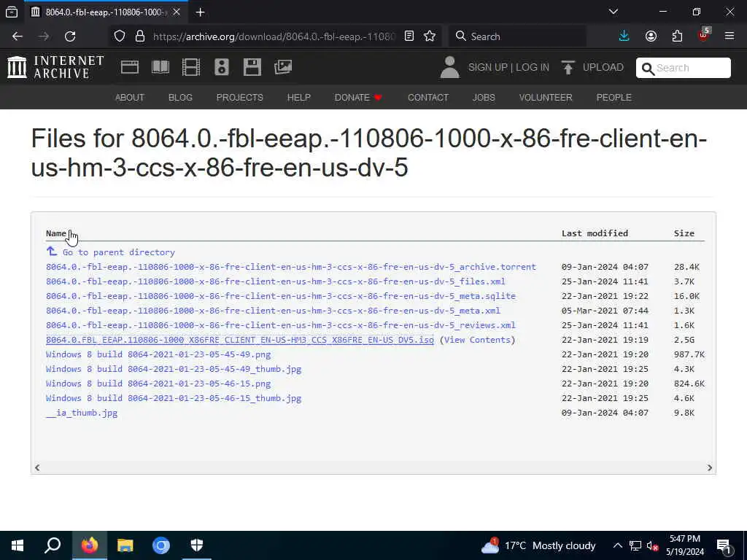Viewport: 747px width, 560px height.
Task: Open the Images icon
Action: click(283, 67)
